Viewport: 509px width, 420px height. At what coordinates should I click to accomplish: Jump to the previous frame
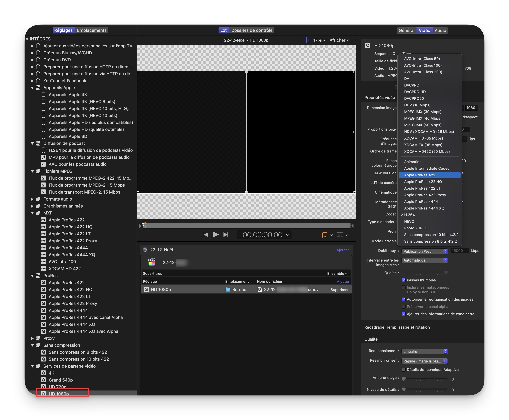[x=206, y=235]
